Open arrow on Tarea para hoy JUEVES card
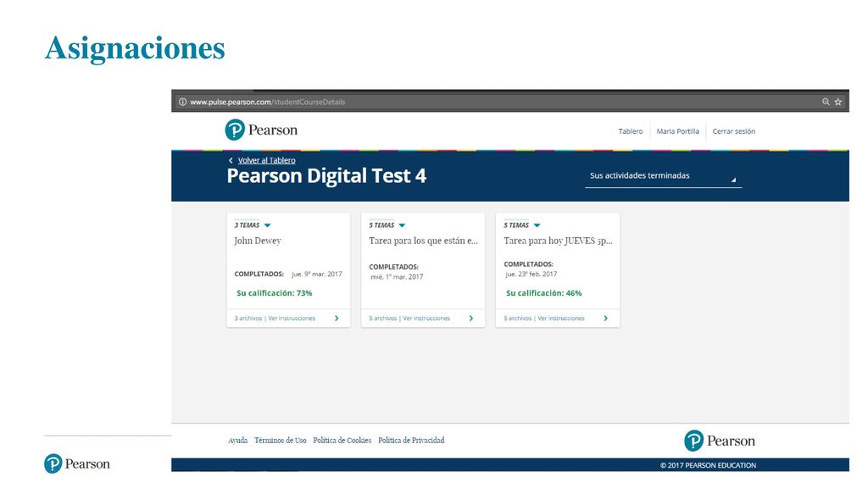 pos(605,319)
